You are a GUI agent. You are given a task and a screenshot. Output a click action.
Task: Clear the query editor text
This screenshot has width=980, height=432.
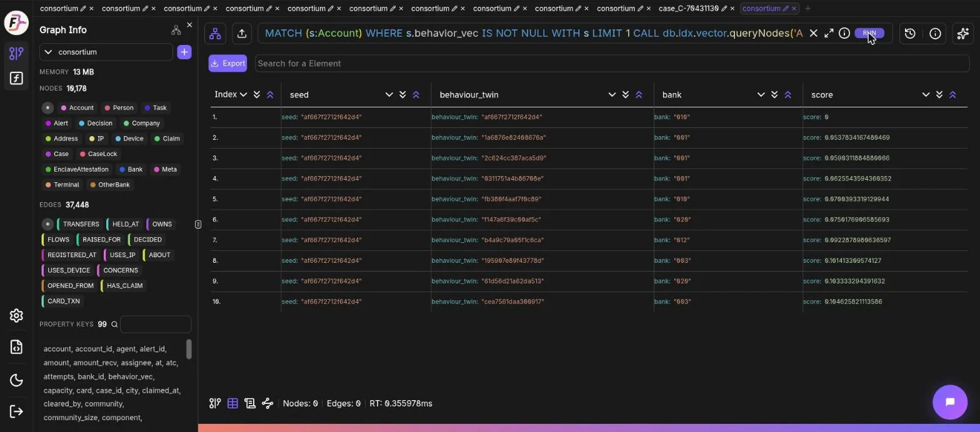tap(813, 34)
